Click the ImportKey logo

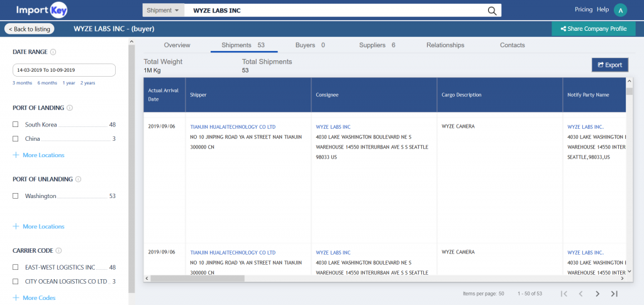click(x=42, y=10)
